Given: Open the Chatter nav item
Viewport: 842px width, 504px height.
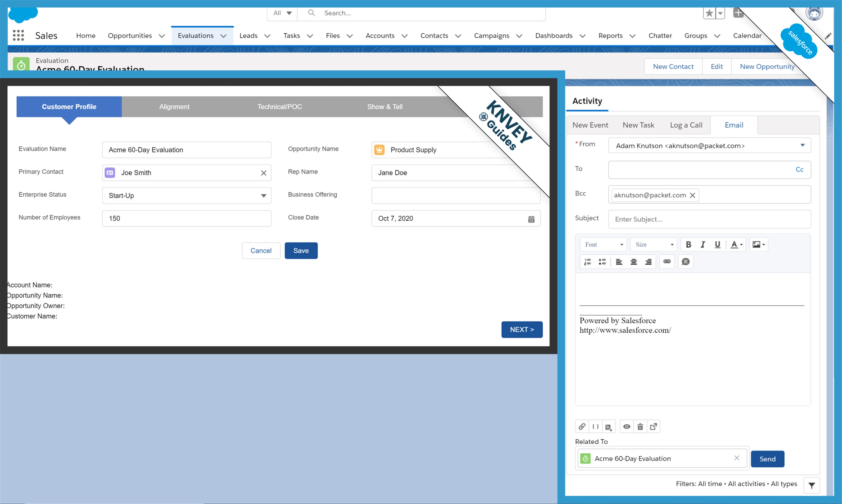Looking at the screenshot, I should pos(660,36).
